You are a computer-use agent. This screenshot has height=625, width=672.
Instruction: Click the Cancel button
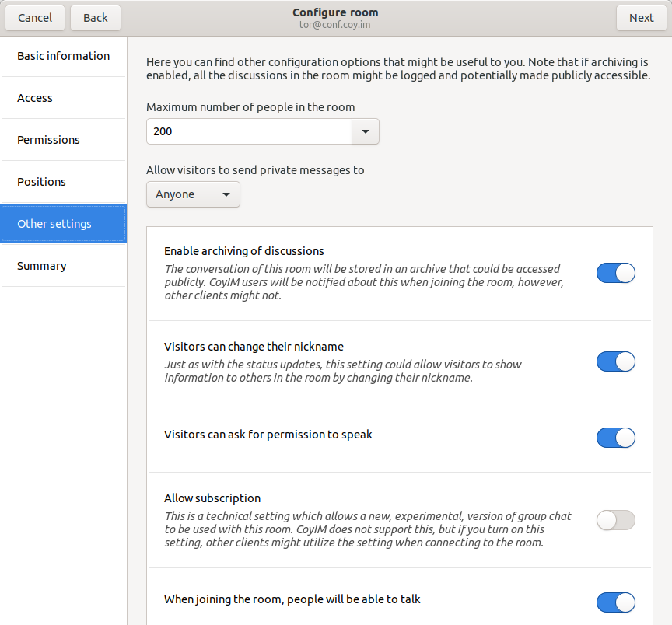pyautogui.click(x=35, y=18)
